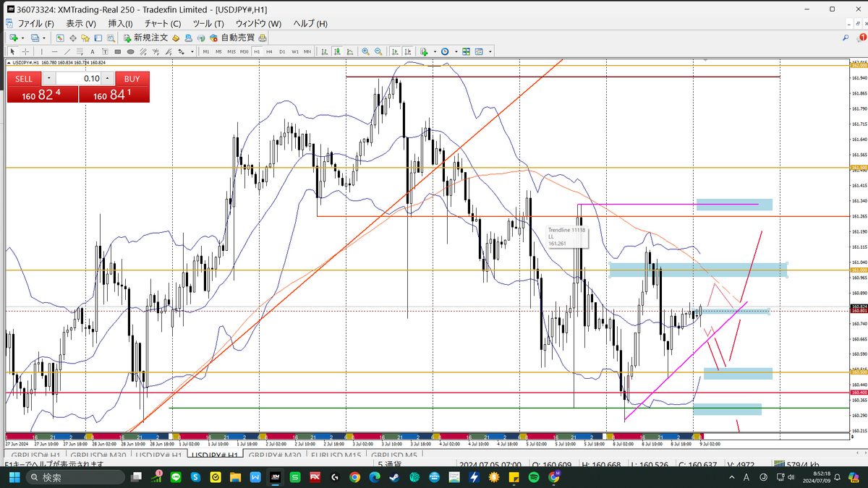Open the チャート (C) menu
Viewport: 868px width, 488px height.
163,23
